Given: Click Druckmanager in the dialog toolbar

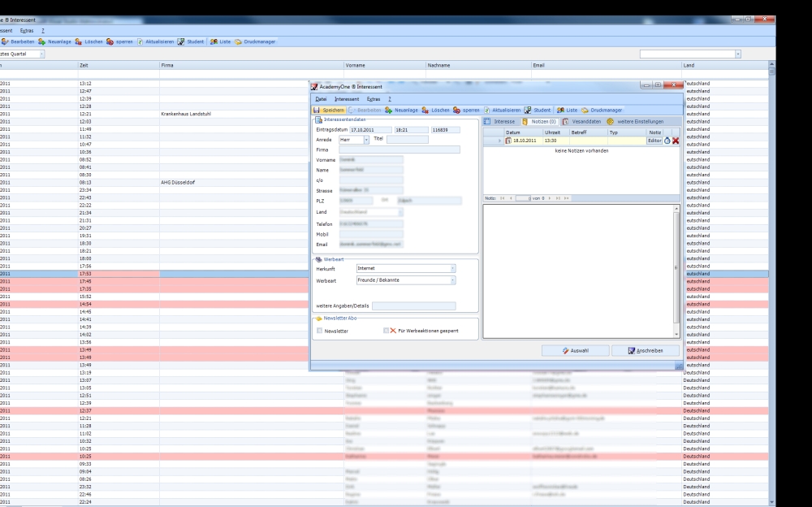Looking at the screenshot, I should 603,110.
